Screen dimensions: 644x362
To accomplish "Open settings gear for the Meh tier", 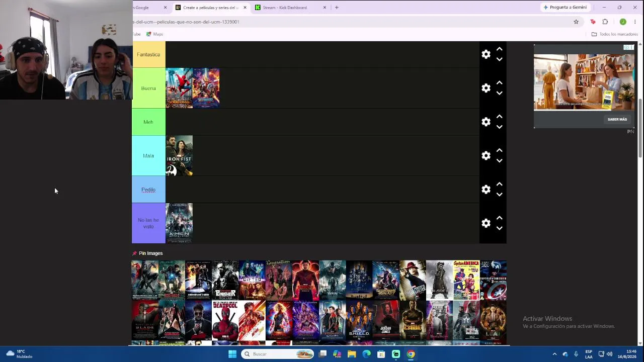I will (x=486, y=122).
